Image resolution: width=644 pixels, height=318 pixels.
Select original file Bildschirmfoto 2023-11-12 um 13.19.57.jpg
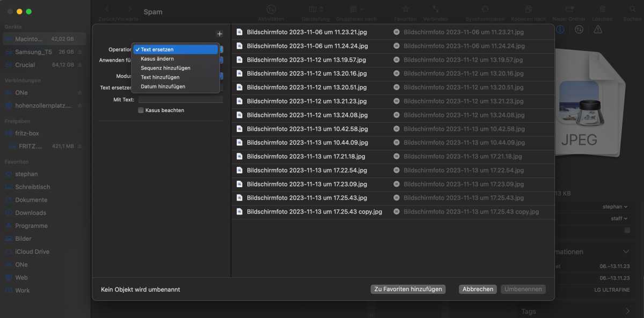[306, 60]
